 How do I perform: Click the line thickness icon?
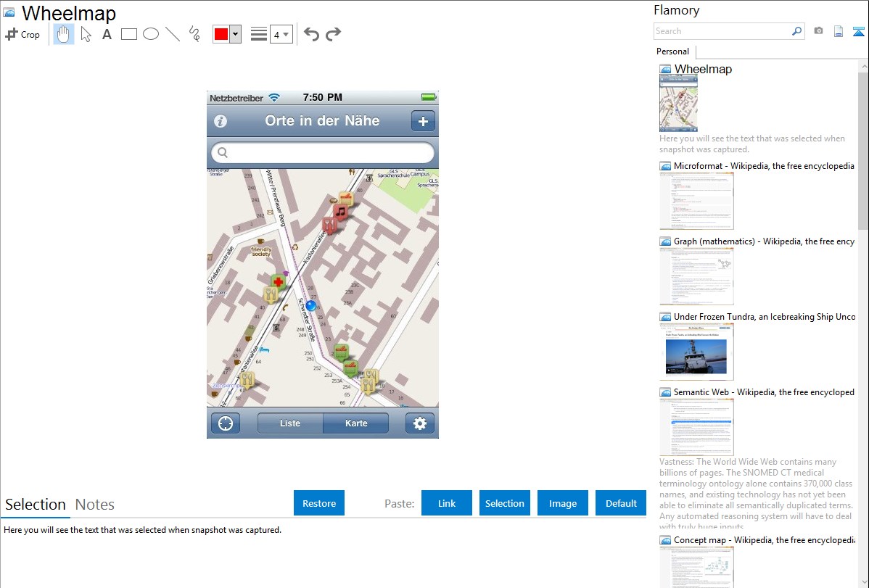tap(259, 34)
